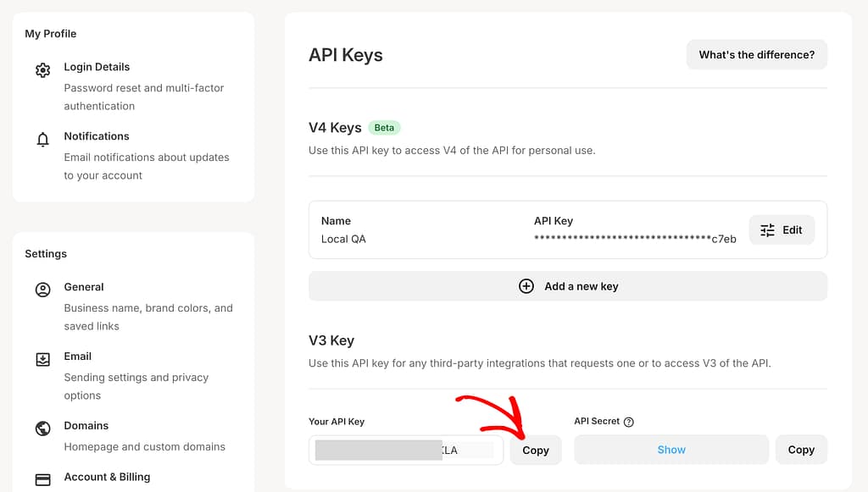Select Domains in settings sidebar

(86, 426)
